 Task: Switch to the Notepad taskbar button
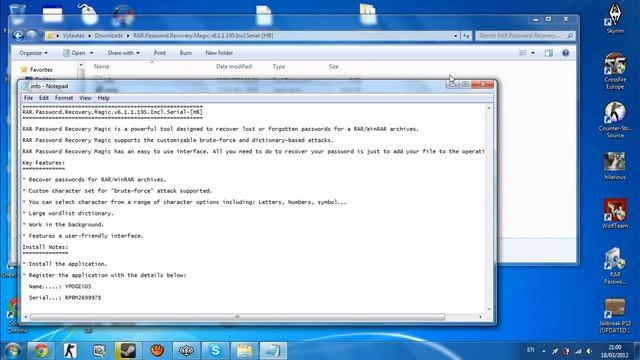[x=273, y=351]
